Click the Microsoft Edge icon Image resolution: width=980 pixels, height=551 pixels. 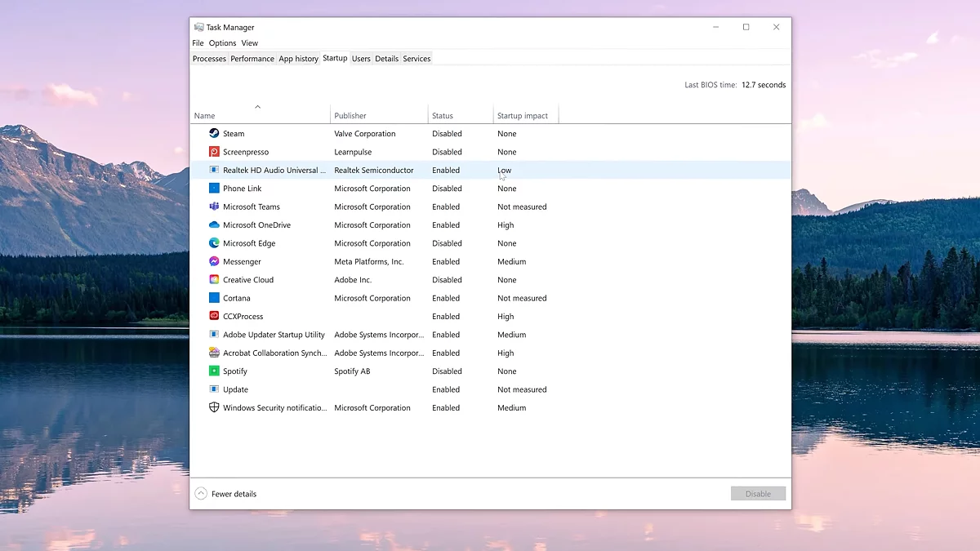click(215, 242)
